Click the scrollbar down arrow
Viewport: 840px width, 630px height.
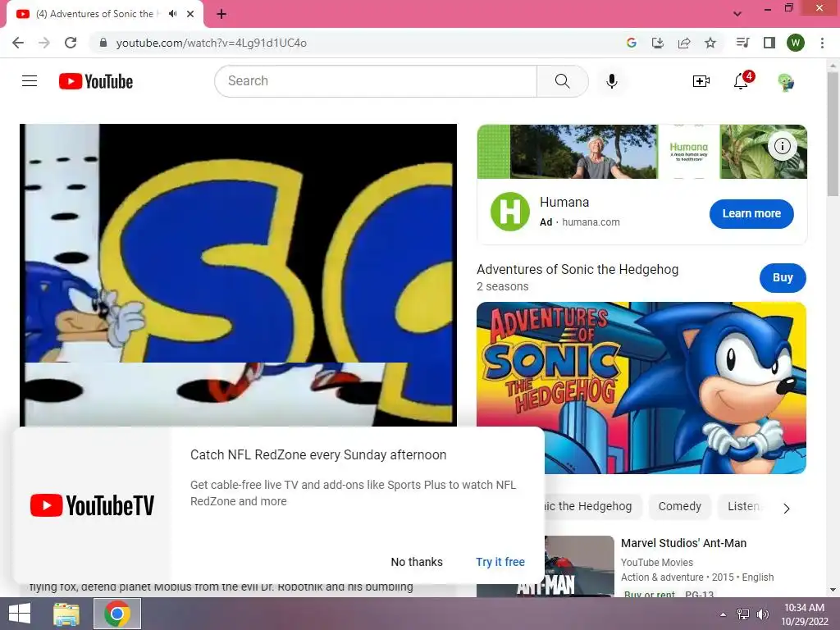(x=833, y=591)
